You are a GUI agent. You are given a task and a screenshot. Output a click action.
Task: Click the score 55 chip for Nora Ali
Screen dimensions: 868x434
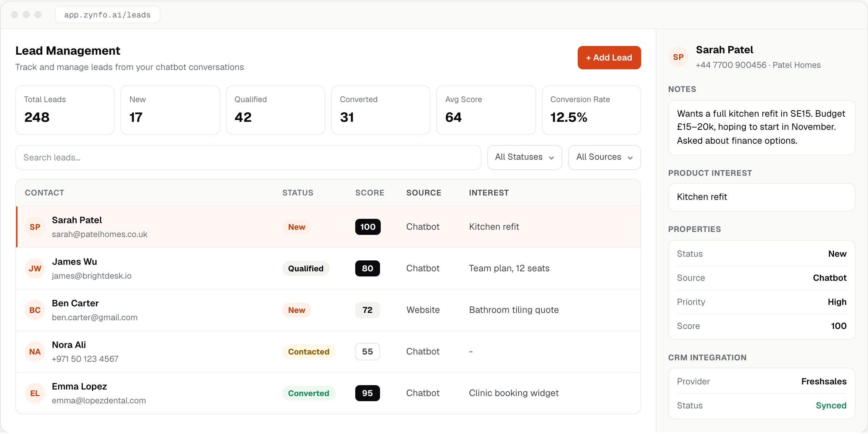click(368, 352)
